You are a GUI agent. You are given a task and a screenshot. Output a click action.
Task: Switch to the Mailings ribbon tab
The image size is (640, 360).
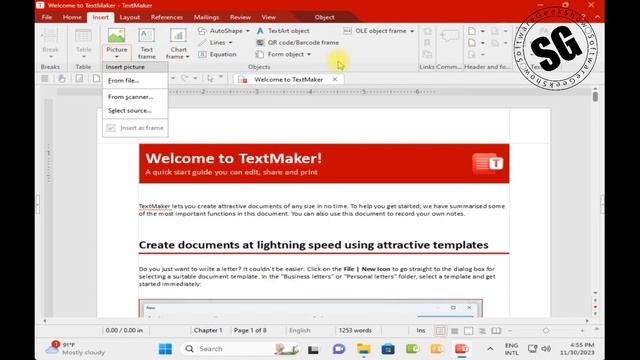click(x=206, y=17)
